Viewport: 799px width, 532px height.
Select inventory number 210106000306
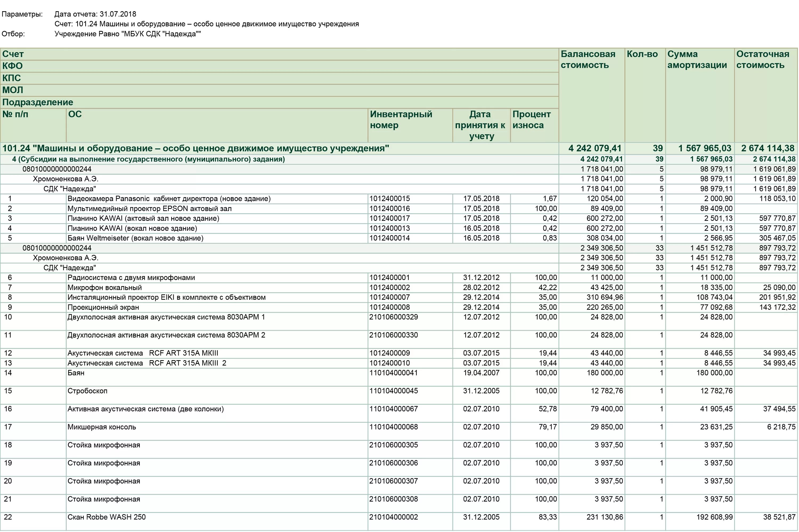(393, 463)
